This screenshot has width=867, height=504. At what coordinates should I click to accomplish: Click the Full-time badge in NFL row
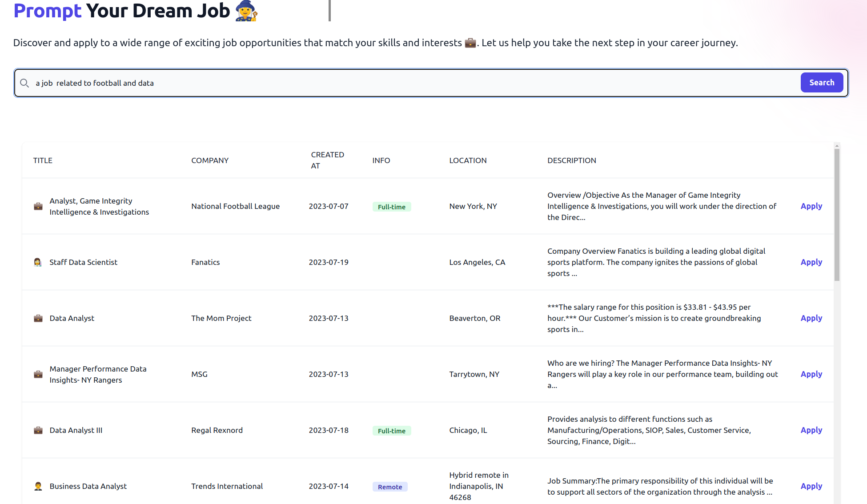click(x=391, y=207)
